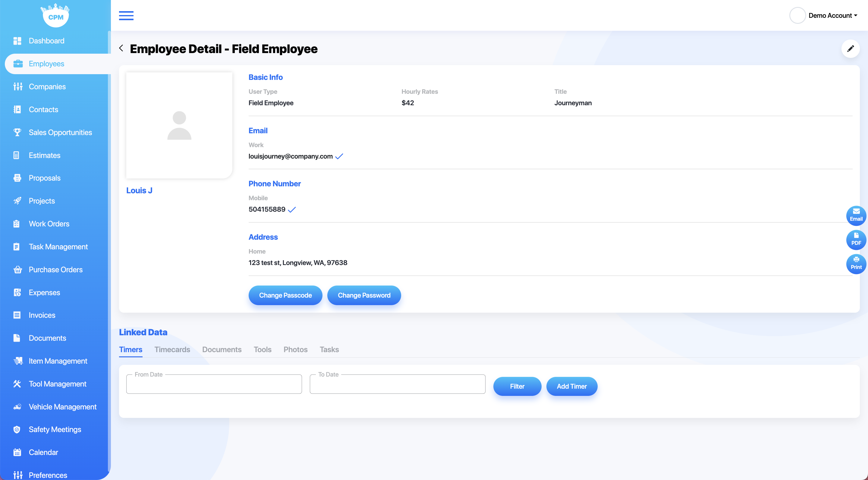
Task: Open Vehicle Management in the sidebar
Action: [x=63, y=407]
